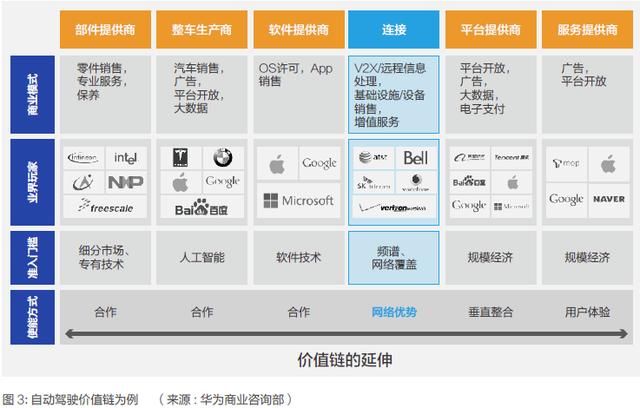Image resolution: width=640 pixels, height=408 pixels.
Task: Click the BMW roundel logo
Action: [x=223, y=157]
